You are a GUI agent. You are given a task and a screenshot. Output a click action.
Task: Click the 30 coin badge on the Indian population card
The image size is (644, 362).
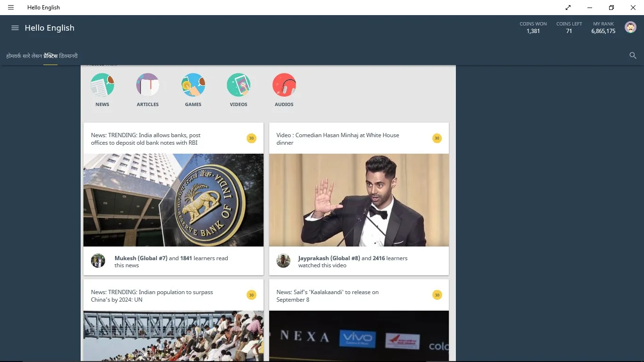[251, 295]
